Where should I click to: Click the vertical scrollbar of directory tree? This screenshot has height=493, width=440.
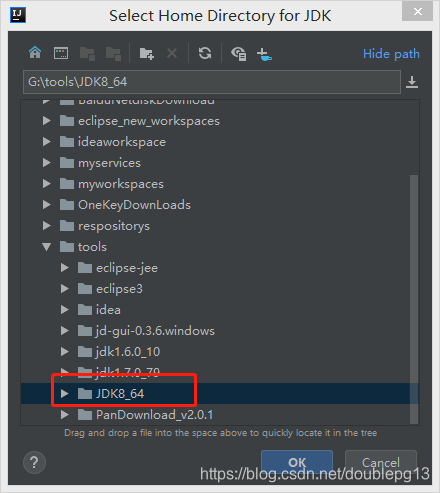tap(414, 299)
